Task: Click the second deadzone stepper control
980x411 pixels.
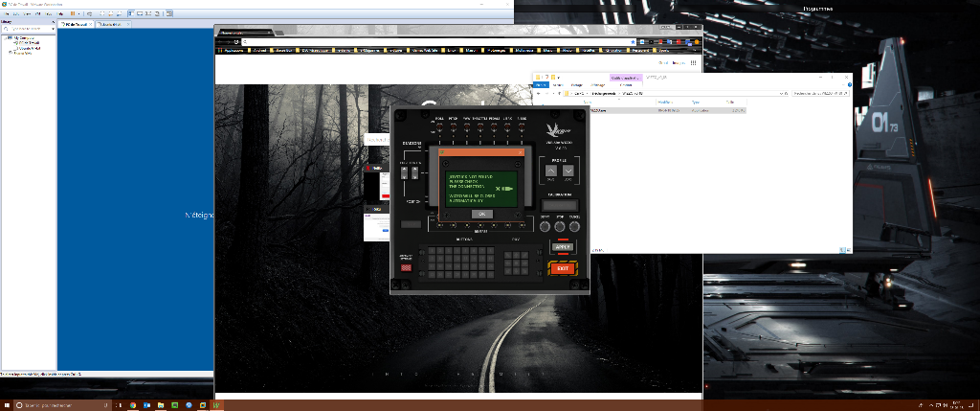Action: tap(415, 172)
